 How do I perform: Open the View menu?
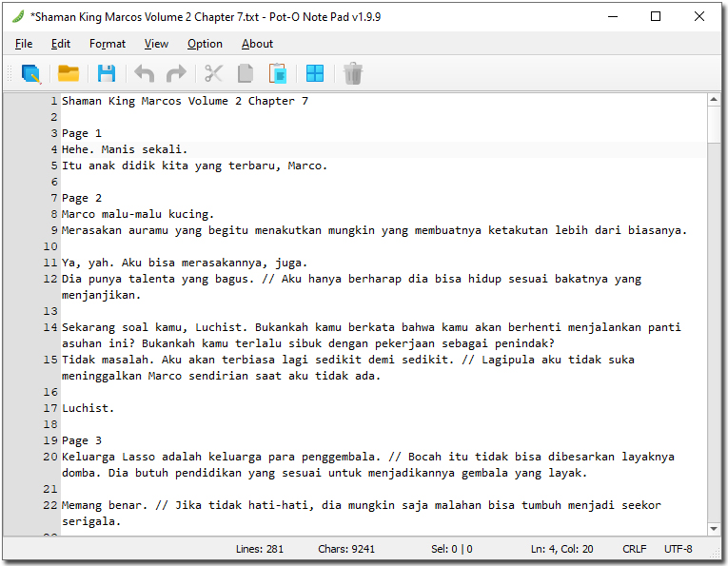[156, 44]
